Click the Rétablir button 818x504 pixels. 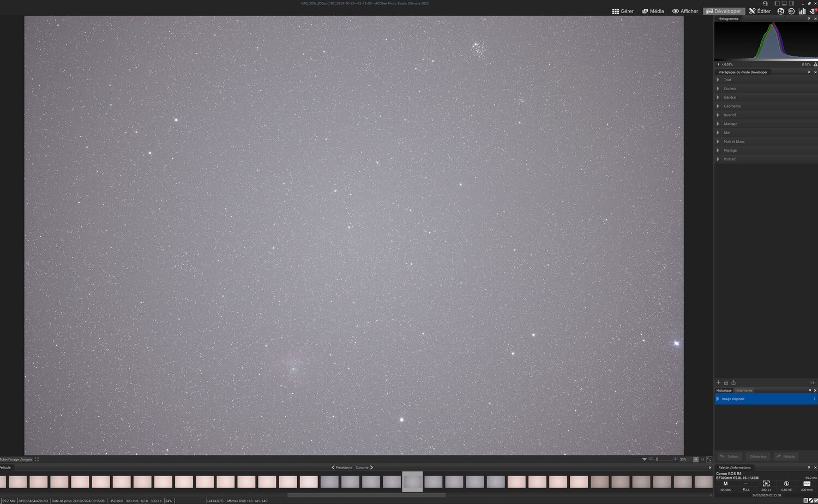tap(786, 457)
